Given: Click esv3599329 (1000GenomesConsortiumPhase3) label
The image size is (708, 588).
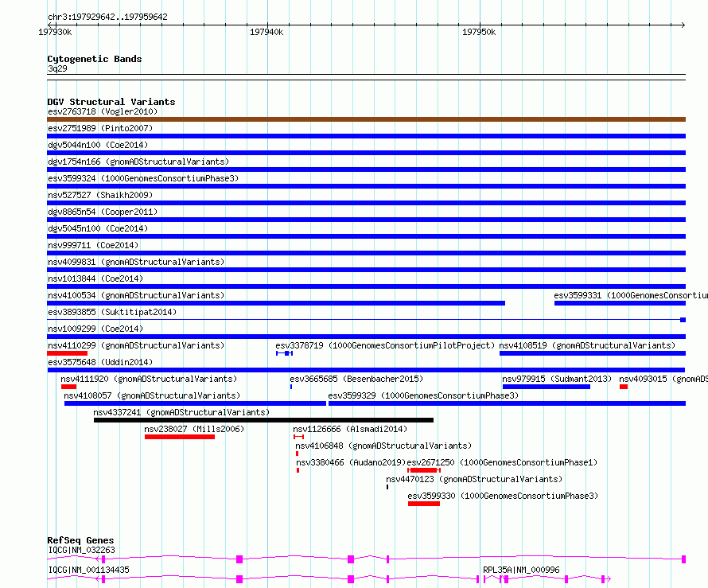Looking at the screenshot, I should 423,395.
